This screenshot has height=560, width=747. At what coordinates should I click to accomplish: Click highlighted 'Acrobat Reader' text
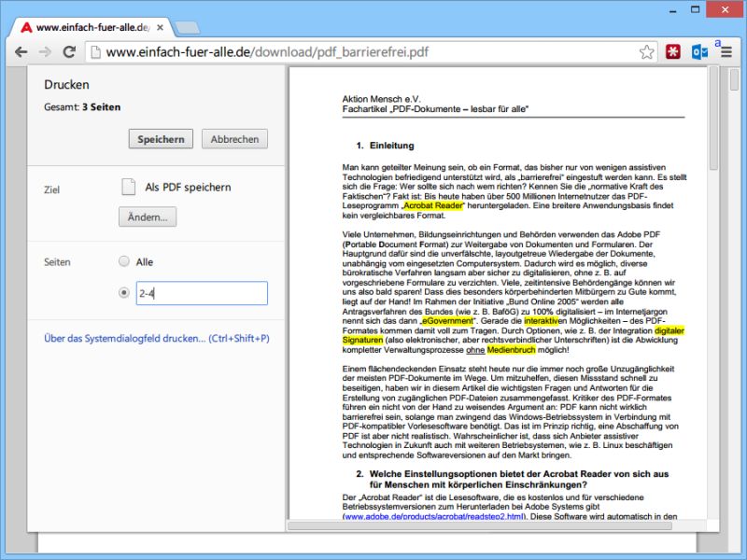(433, 205)
